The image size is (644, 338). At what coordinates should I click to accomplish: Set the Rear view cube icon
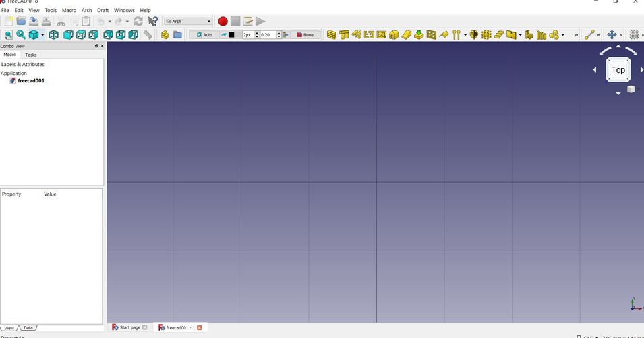tap(108, 35)
